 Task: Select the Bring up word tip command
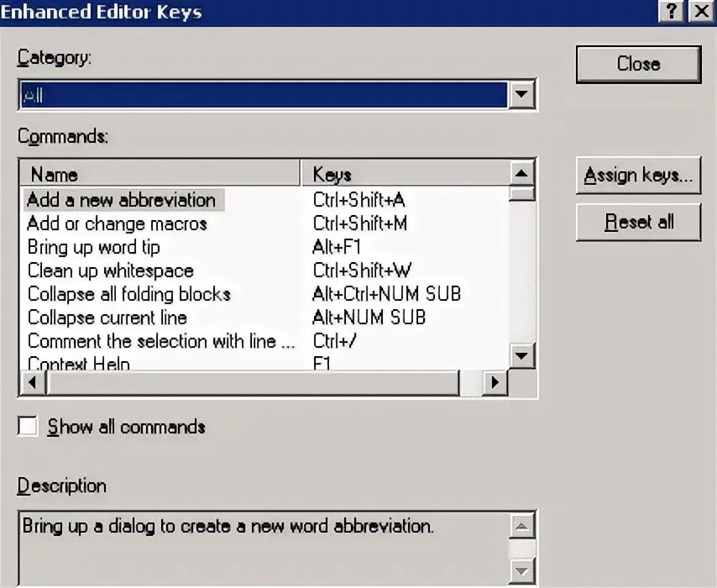[94, 247]
